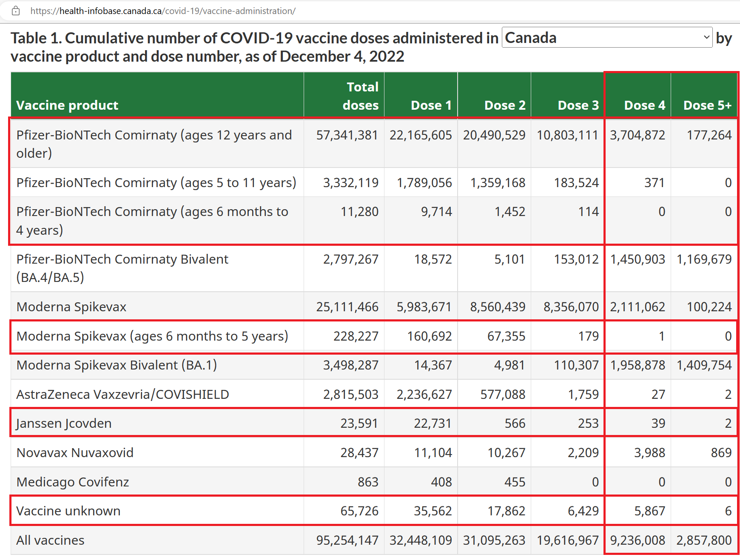
Task: Select Pfizer-BioNTech Comirnaty ages 5 to 11 label
Action: pos(156,183)
